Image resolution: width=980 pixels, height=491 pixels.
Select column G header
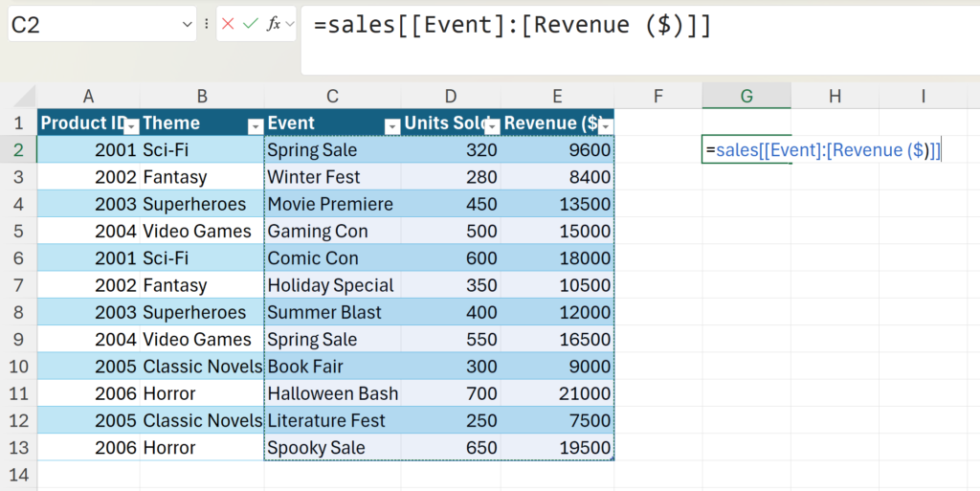point(746,96)
